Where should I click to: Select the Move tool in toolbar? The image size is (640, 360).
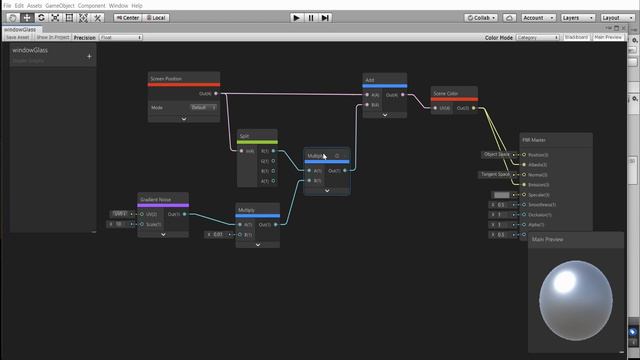pos(27,18)
